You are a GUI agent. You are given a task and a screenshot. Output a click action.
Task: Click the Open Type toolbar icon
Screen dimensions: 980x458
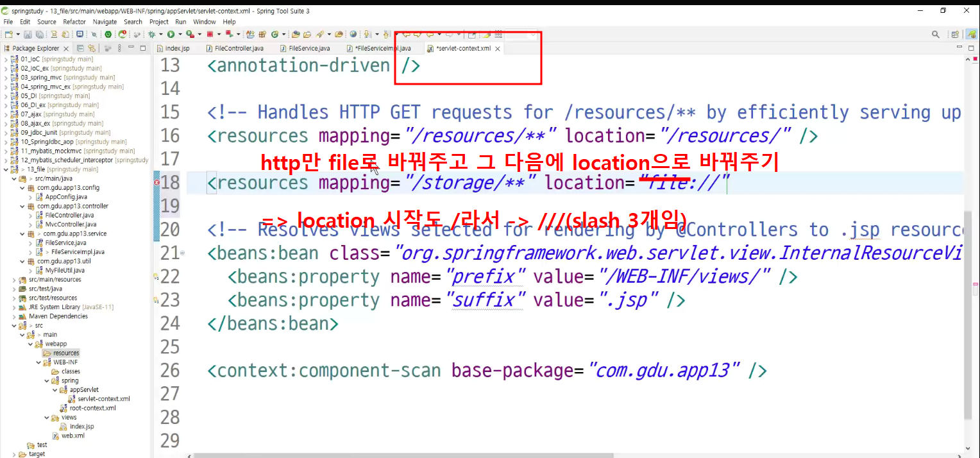click(x=296, y=34)
